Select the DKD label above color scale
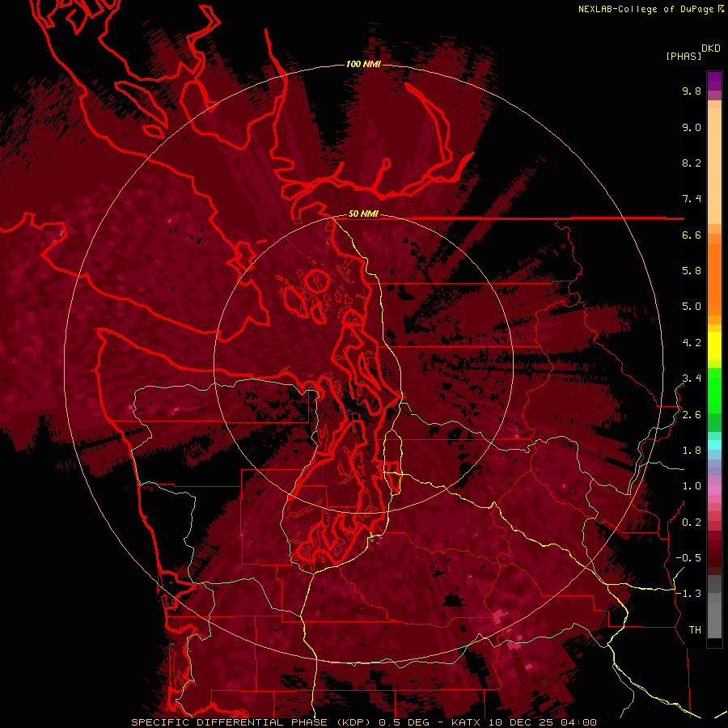This screenshot has height=728, width=728. [x=711, y=49]
